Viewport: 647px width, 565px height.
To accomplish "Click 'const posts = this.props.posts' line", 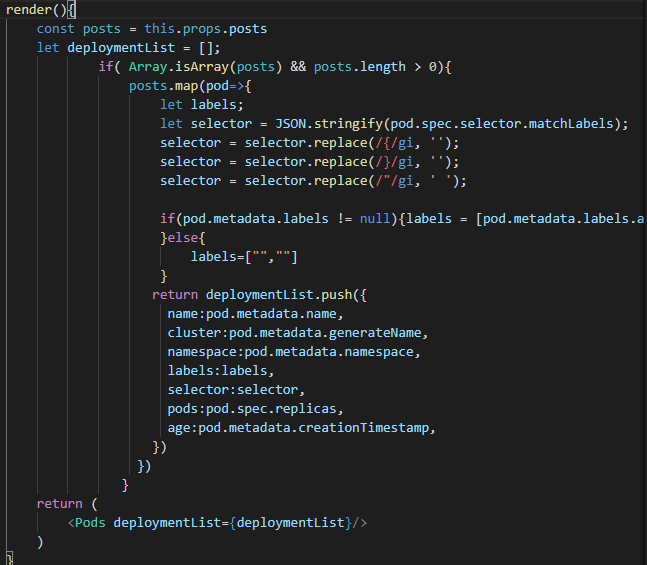I will (152, 29).
